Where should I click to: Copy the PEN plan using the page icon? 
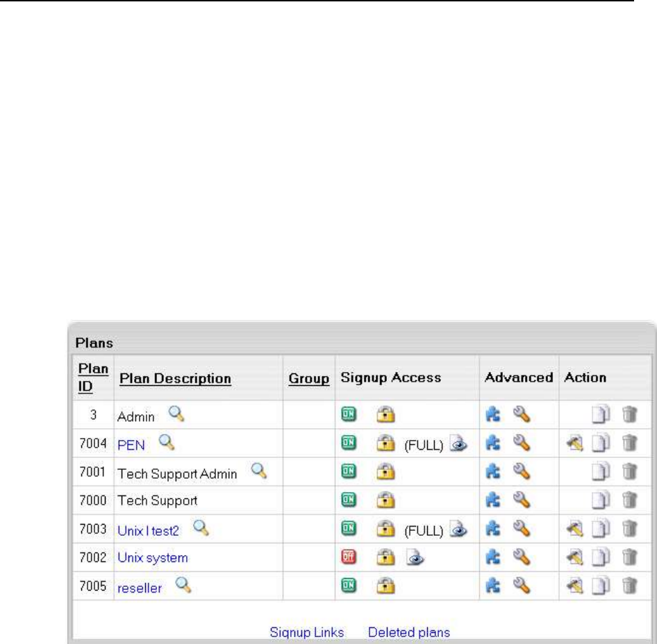pos(601,443)
